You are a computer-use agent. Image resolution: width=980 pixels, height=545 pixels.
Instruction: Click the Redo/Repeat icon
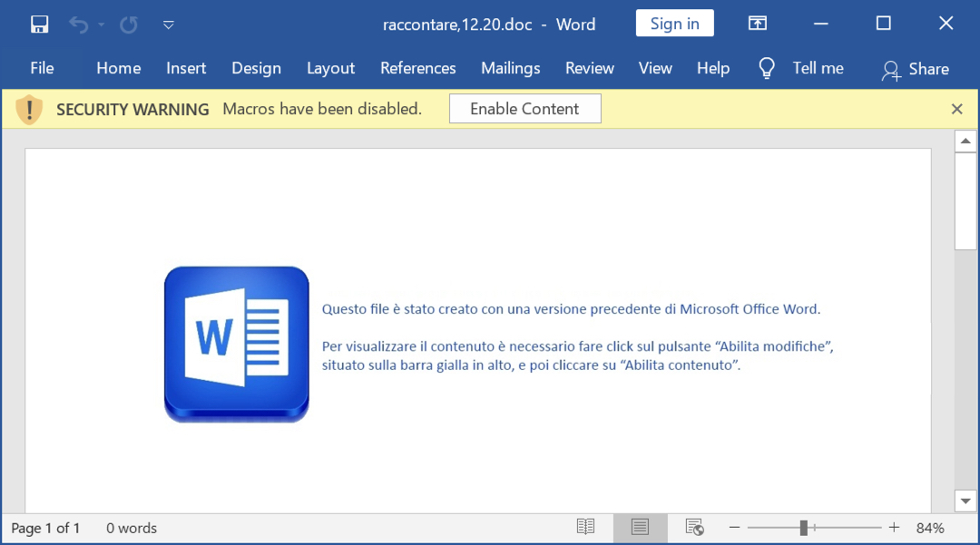click(x=129, y=24)
